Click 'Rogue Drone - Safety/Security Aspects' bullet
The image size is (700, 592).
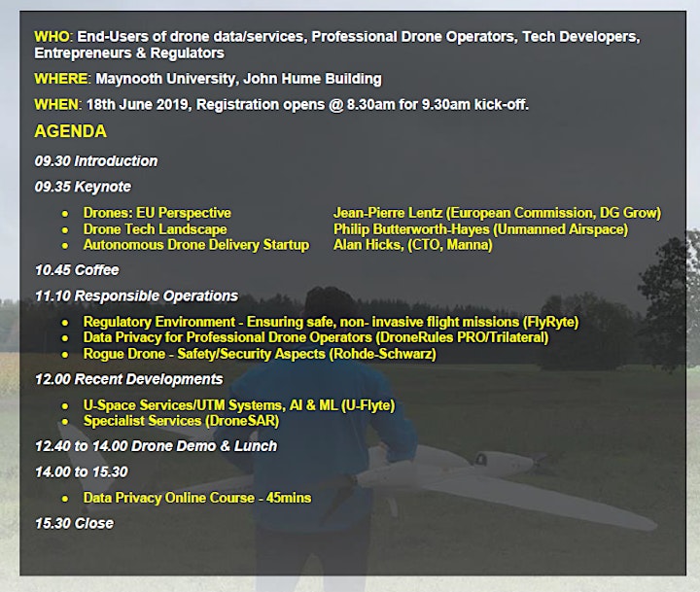(x=260, y=354)
